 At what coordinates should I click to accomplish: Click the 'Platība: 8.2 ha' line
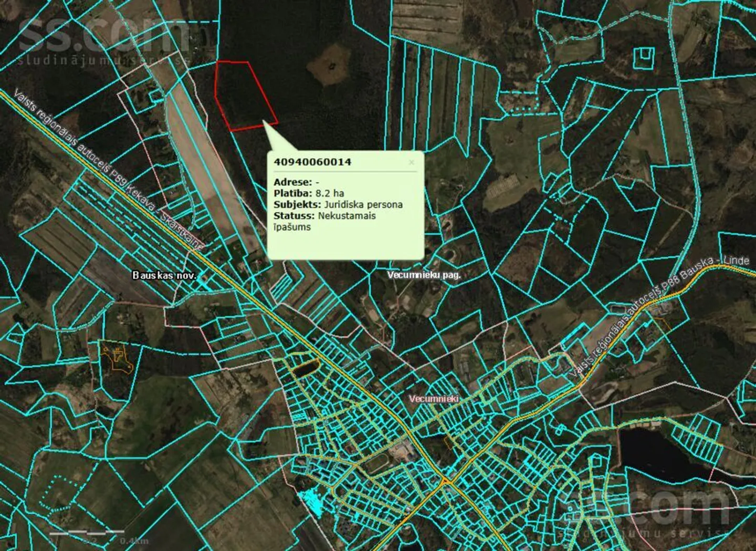point(309,193)
